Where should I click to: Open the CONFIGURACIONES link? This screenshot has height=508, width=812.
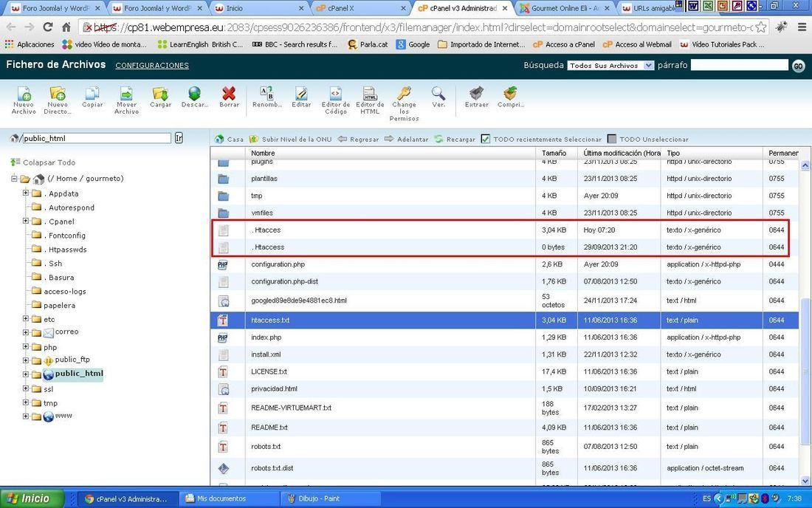pyautogui.click(x=152, y=65)
